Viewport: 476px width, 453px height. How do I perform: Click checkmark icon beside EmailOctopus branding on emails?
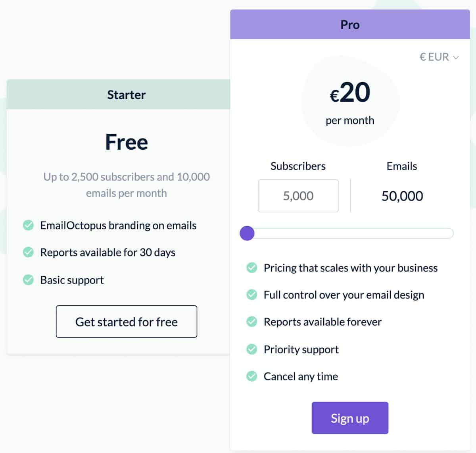(x=28, y=226)
